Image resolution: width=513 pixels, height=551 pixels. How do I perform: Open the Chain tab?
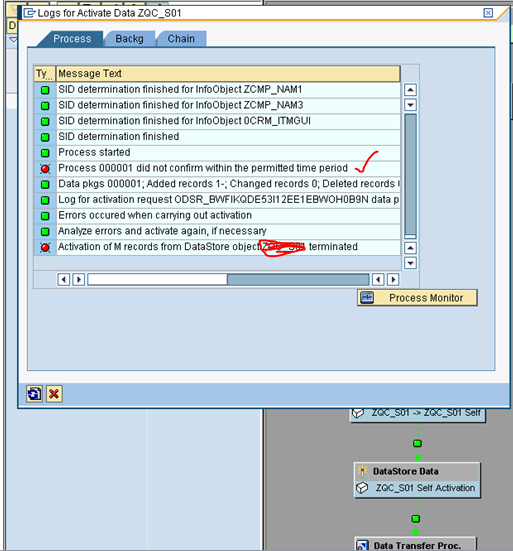click(181, 39)
